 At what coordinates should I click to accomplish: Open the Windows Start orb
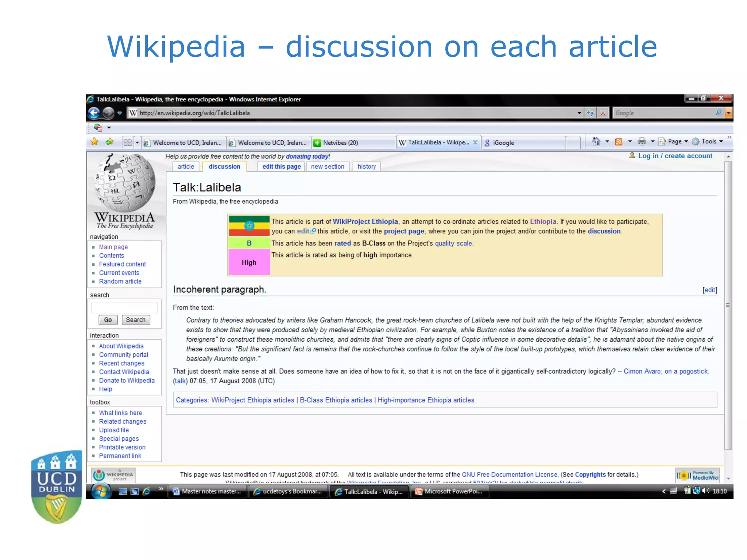101,491
